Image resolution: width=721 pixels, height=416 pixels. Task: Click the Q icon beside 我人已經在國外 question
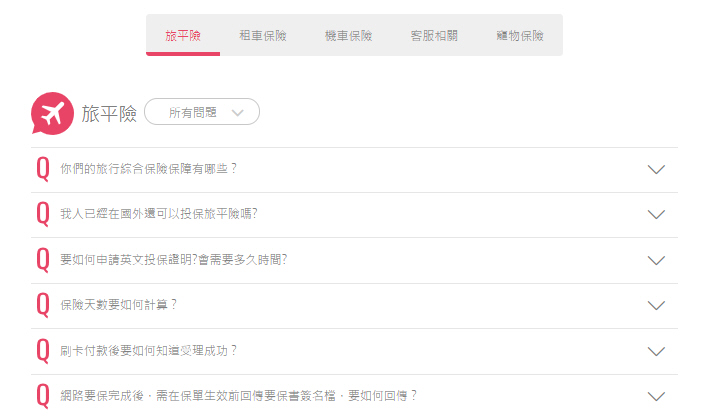[43, 214]
